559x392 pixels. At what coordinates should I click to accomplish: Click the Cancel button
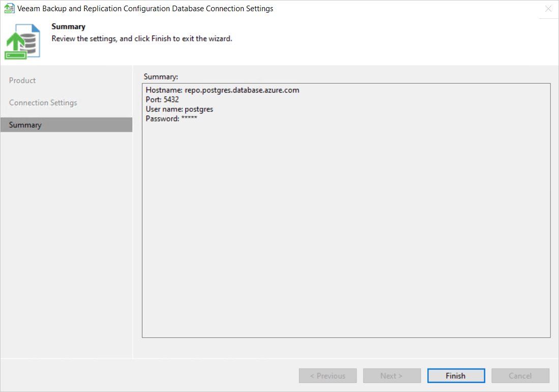click(x=520, y=375)
